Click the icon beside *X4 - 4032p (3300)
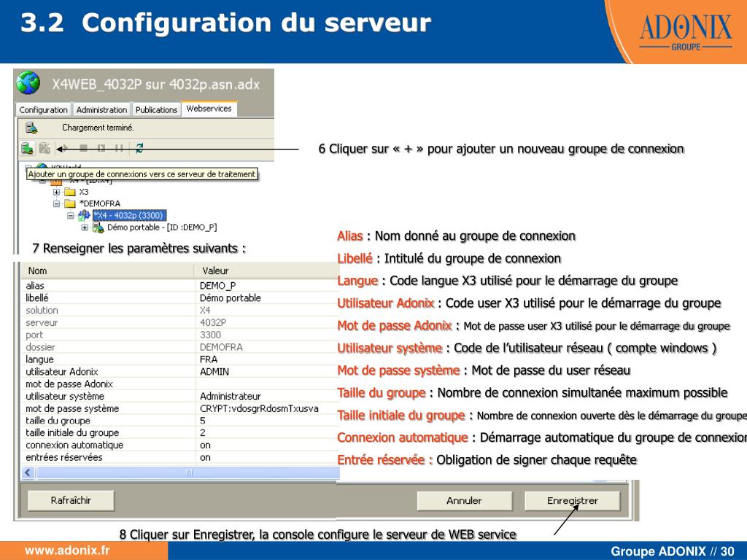 tap(85, 216)
